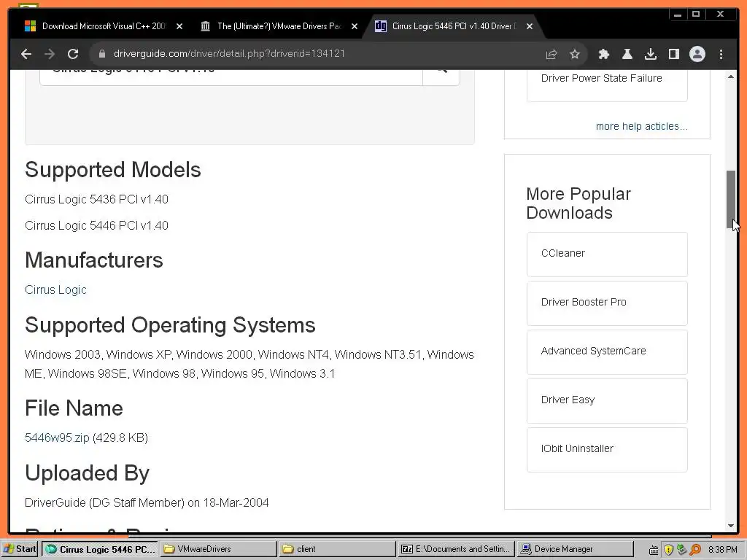Click the Cirrus Logic 5446 taskbar button

pyautogui.click(x=99, y=549)
